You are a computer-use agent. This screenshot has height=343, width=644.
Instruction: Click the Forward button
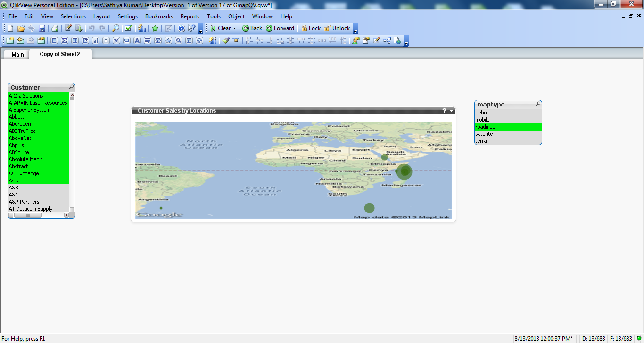[280, 28]
